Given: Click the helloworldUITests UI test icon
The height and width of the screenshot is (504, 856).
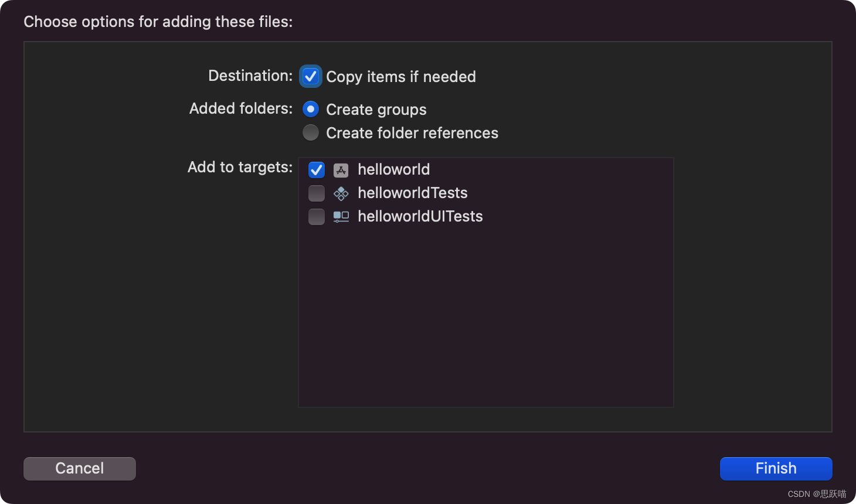Looking at the screenshot, I should coord(341,217).
